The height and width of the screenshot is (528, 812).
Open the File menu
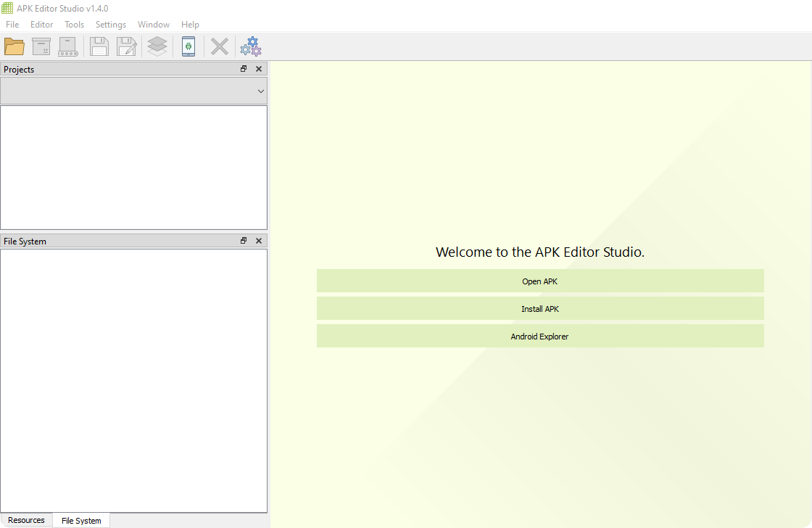click(12, 25)
